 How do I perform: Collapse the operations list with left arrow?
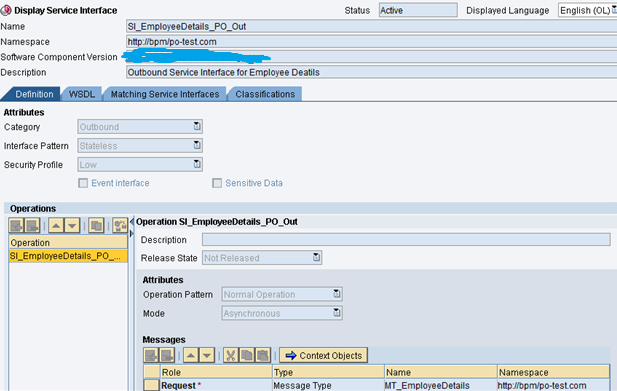coord(132,222)
